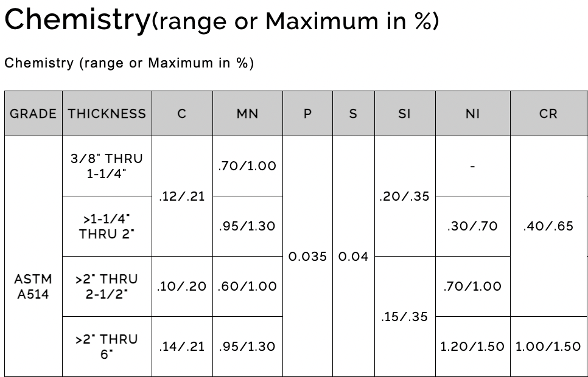Select the ASTM A514 grade cell
588x377 pixels.
pos(33,286)
